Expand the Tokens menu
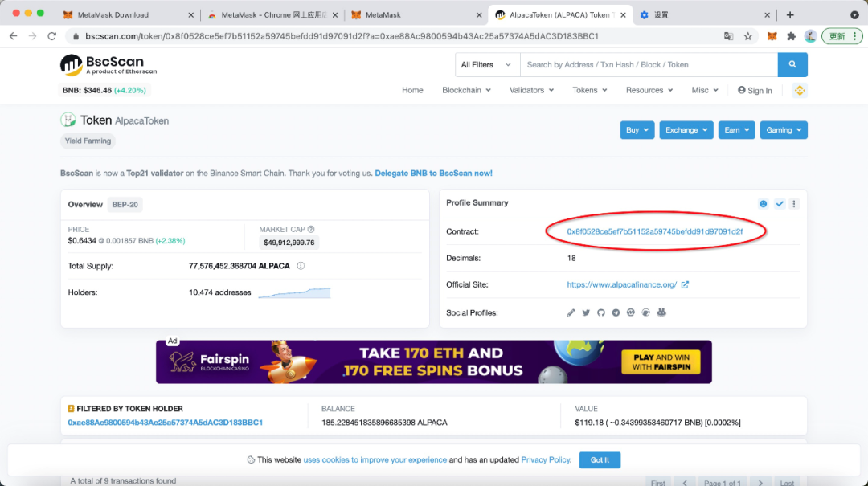 (590, 90)
